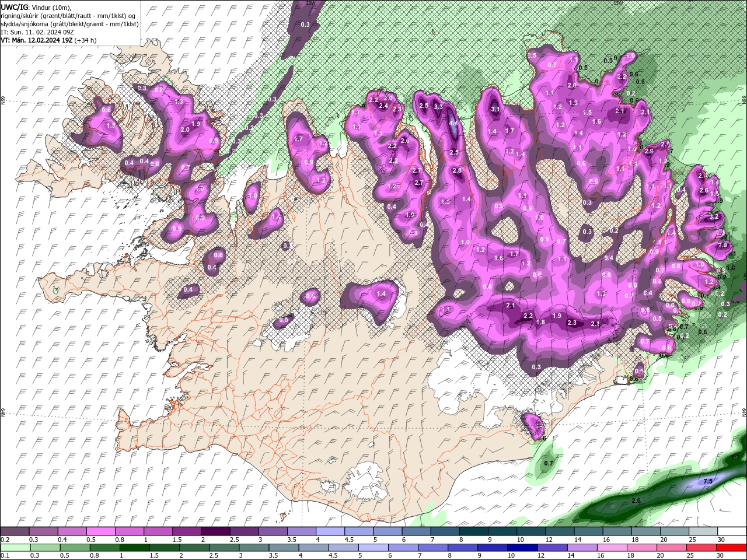This screenshot has width=747, height=560.
Task: Click the pale green 0.1 swatch in lower legend row
Action: [x=15, y=547]
